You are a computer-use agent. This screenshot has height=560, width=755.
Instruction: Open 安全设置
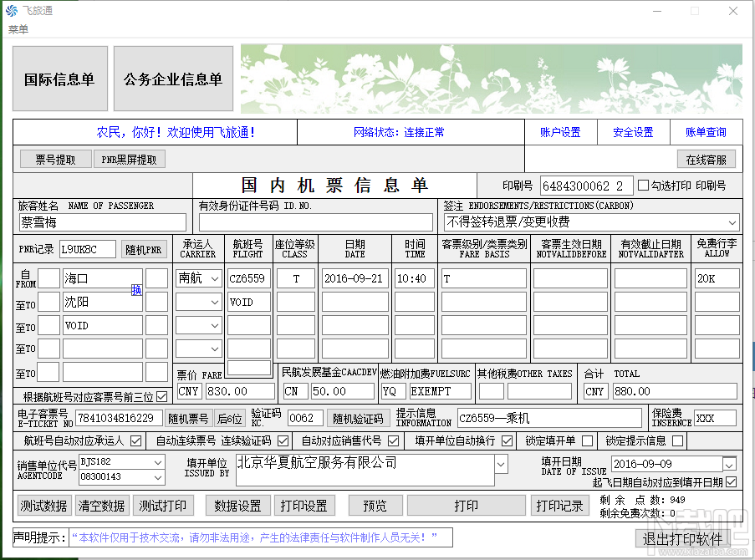[633, 132]
